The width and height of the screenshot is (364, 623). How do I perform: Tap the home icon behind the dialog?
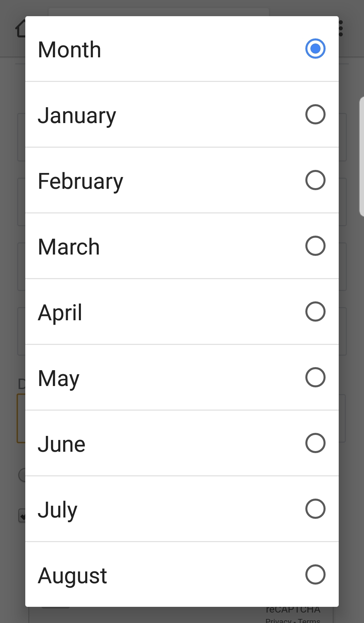tap(20, 28)
